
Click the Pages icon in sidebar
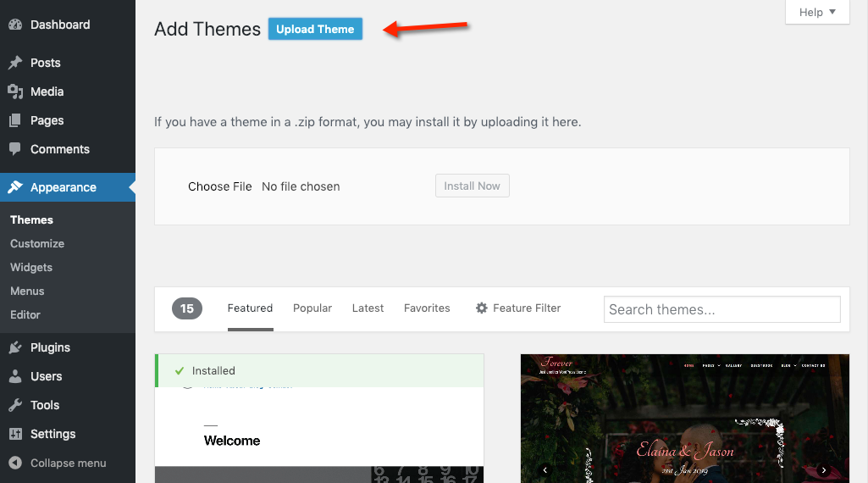point(15,120)
